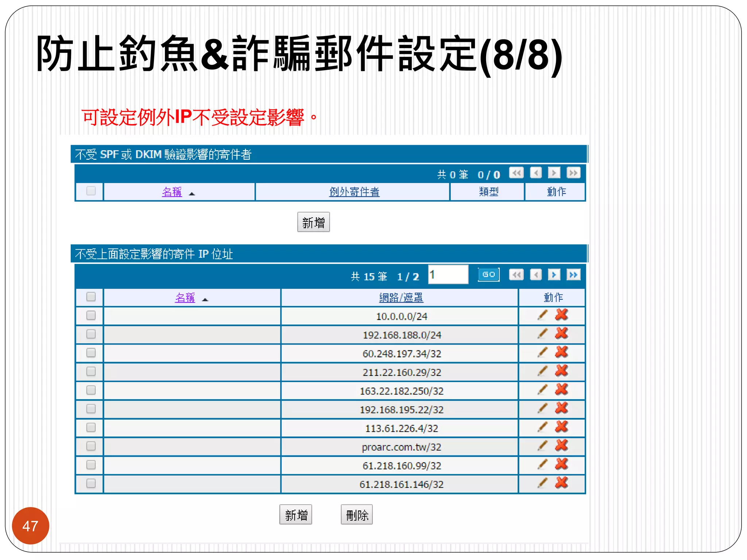Go to next page in SPF/DKIM sender table
747x560 pixels.
coord(554,173)
